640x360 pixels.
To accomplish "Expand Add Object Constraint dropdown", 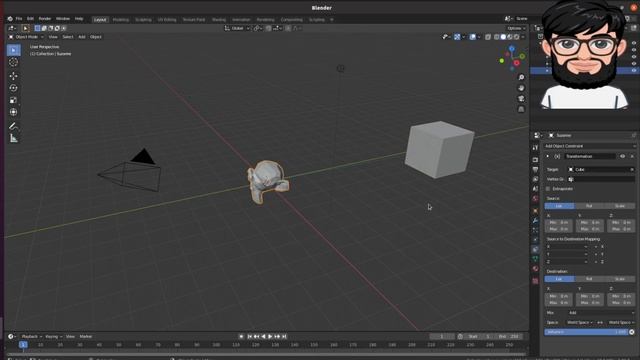I will 590,146.
